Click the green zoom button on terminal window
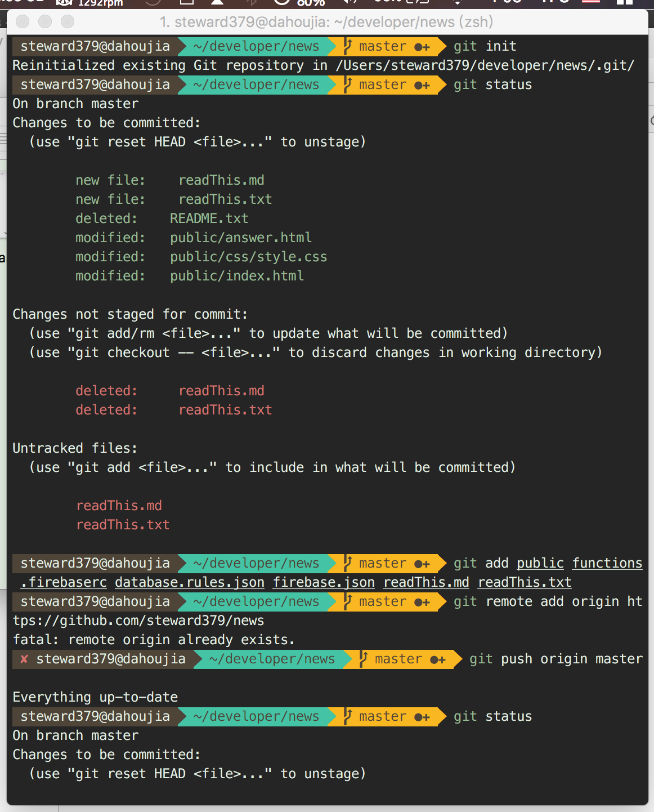 coord(66,21)
